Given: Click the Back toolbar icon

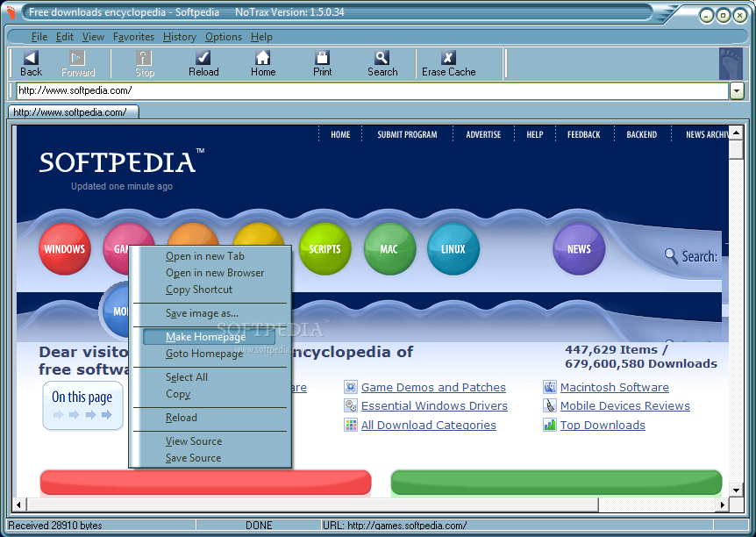Looking at the screenshot, I should [31, 58].
